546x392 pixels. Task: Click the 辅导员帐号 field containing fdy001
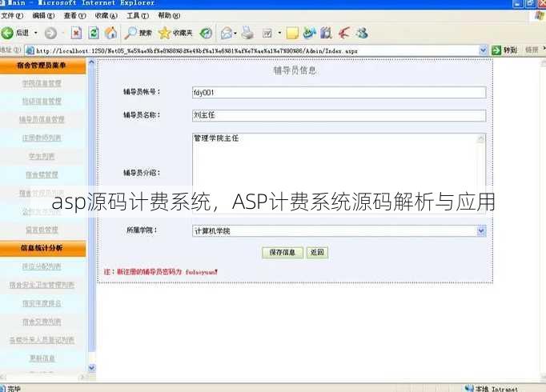339,93
